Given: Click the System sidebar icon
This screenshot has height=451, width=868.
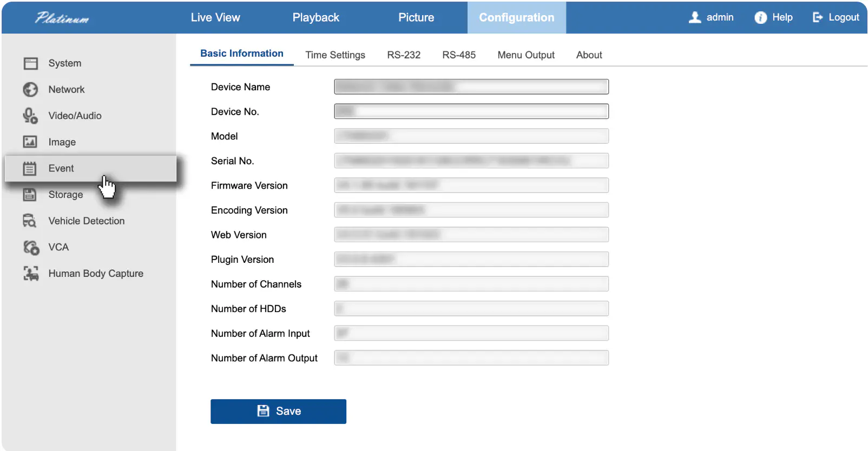Looking at the screenshot, I should click(x=30, y=63).
